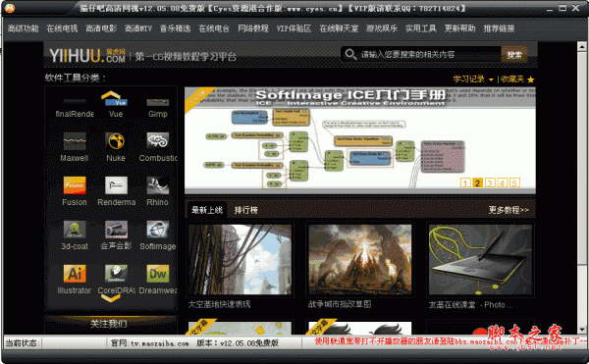This screenshot has width=589, height=364.
Task: Choose the Fusion software icon
Action: coord(75,185)
